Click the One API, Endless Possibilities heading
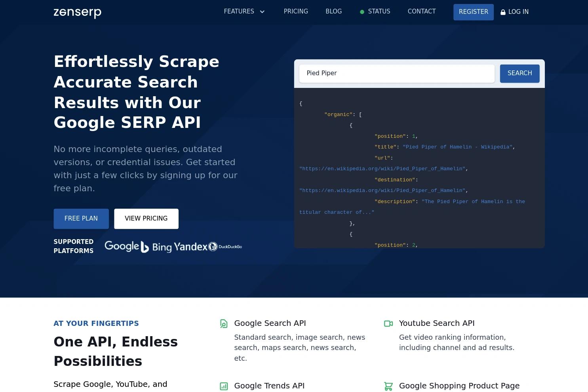Viewport: 588px width, 392px height. [116, 352]
